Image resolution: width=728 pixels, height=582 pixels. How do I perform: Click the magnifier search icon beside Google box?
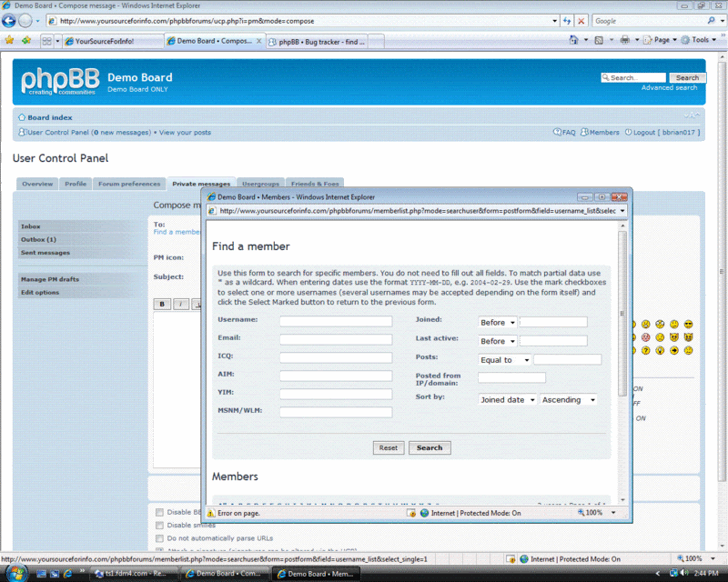pos(712,20)
